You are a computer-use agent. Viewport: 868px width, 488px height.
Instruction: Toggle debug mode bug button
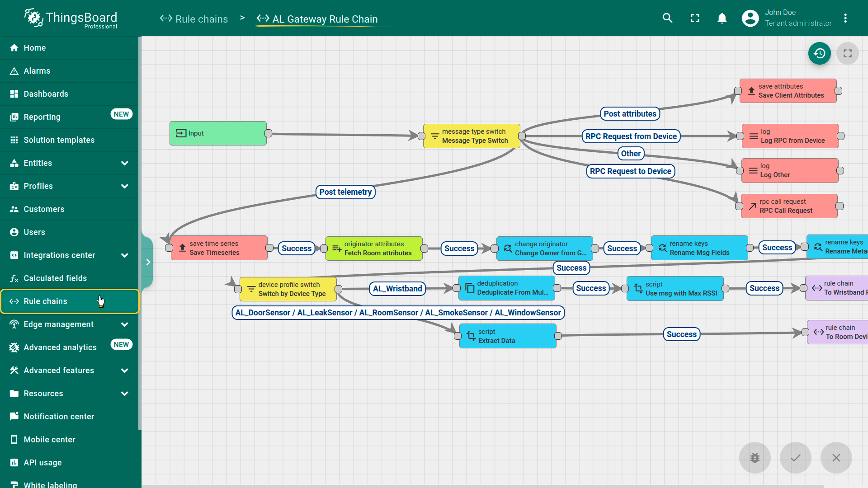(755, 458)
